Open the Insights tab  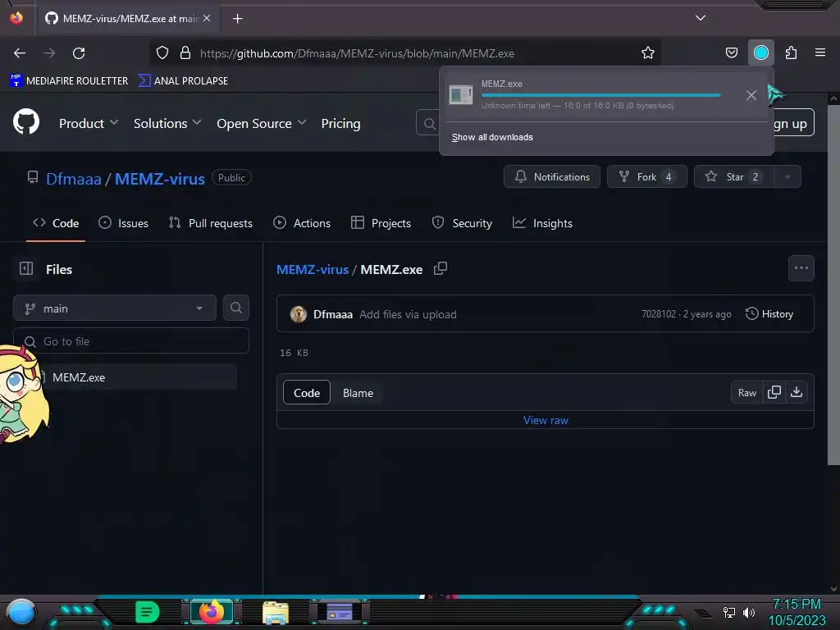(542, 223)
